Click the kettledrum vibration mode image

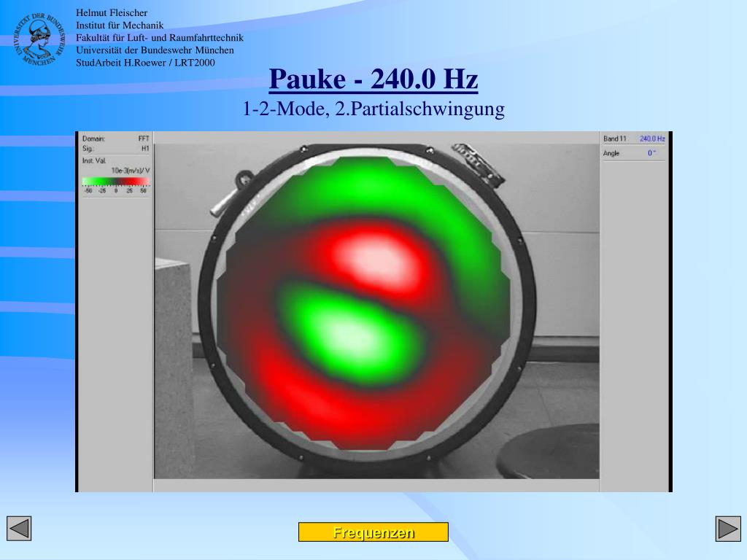[x=376, y=311]
